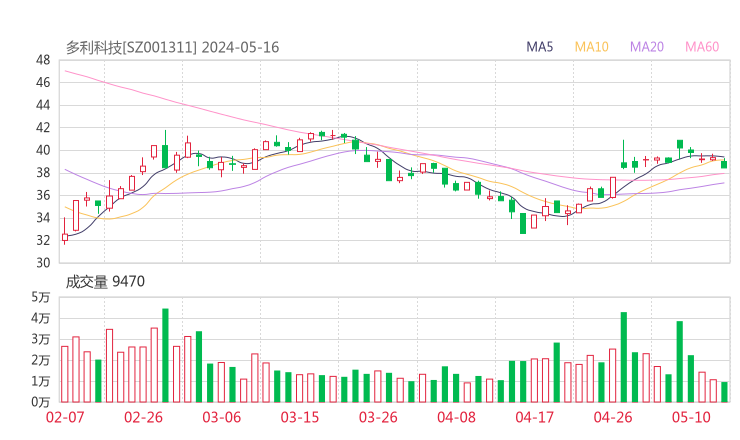
Task: Click the 46 price axis label
Action: coord(43,83)
